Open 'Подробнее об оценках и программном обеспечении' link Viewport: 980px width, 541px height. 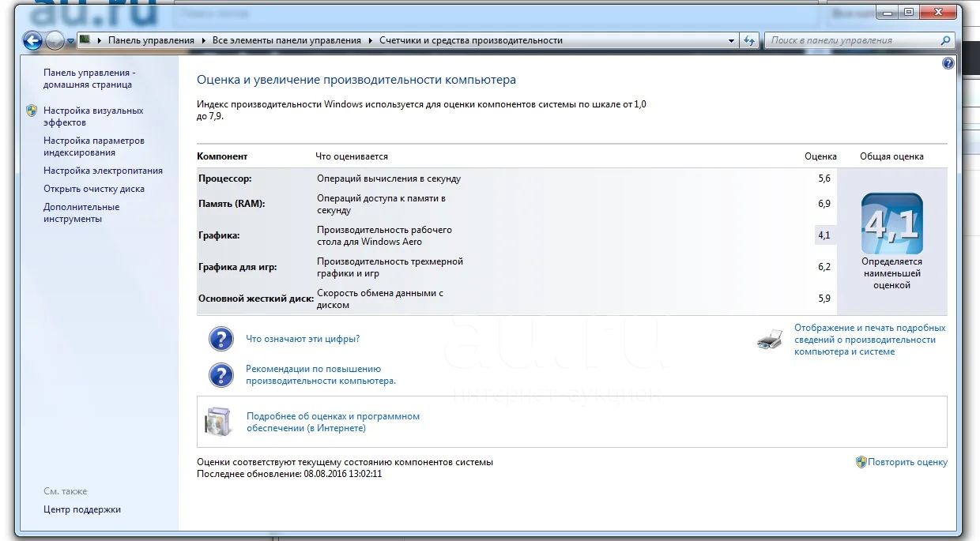[333, 422]
